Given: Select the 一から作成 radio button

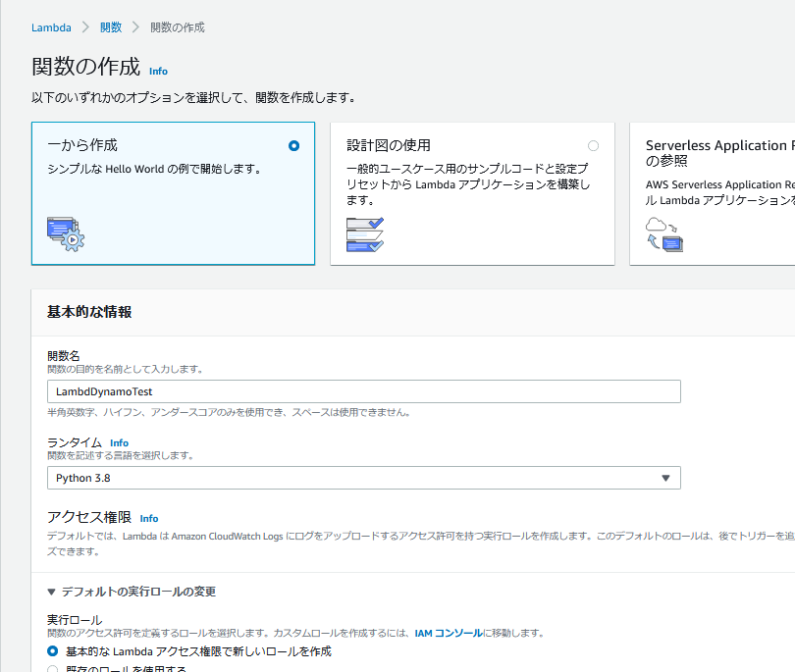Looking at the screenshot, I should (293, 146).
